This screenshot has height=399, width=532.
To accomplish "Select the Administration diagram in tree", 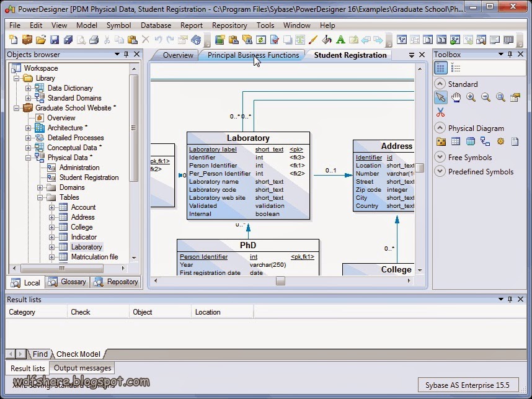I will click(79, 168).
